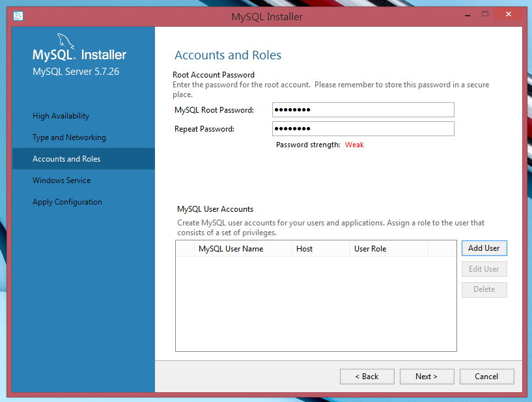Click the Add User button
532x402 pixels.
coord(484,248)
